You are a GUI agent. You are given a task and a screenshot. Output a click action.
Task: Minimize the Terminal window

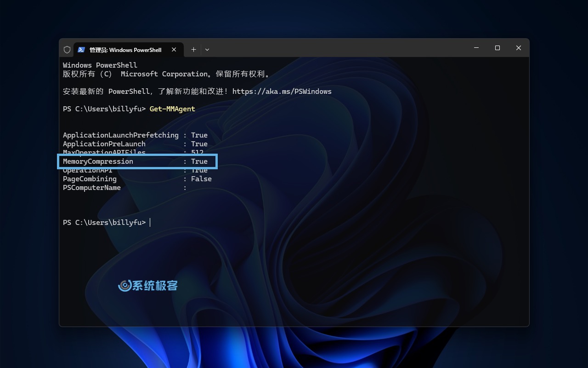point(476,48)
